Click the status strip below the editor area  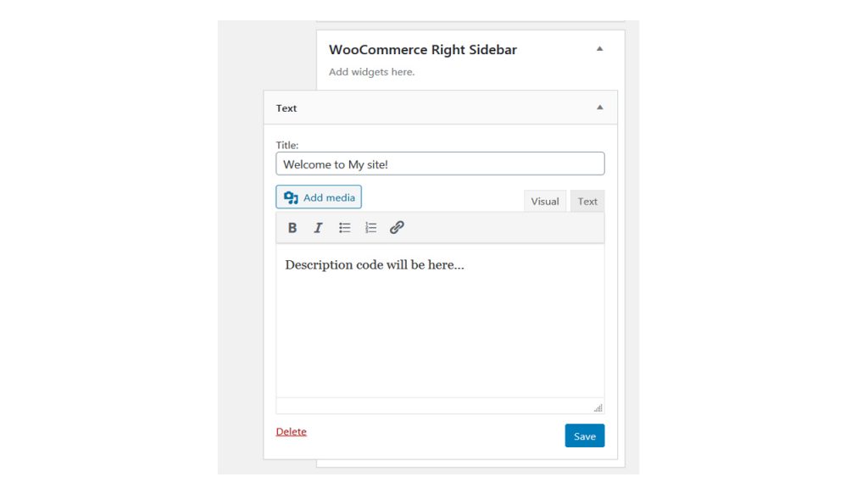[440, 406]
